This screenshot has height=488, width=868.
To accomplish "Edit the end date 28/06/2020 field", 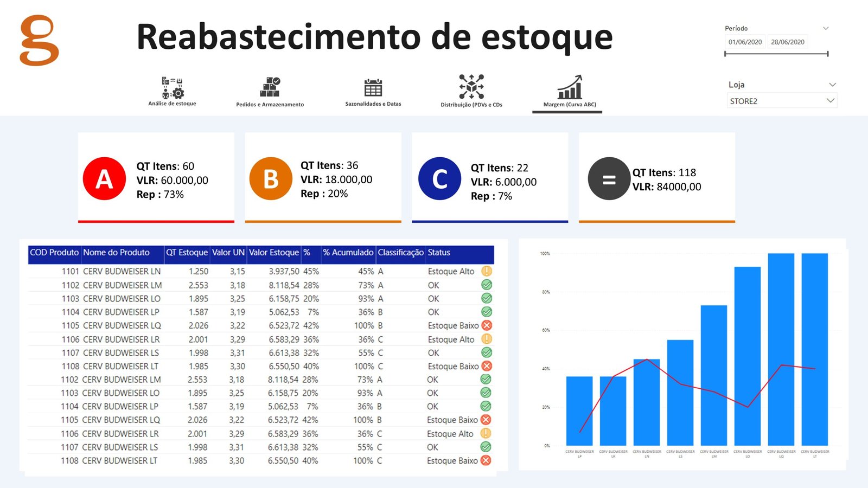I will 788,42.
